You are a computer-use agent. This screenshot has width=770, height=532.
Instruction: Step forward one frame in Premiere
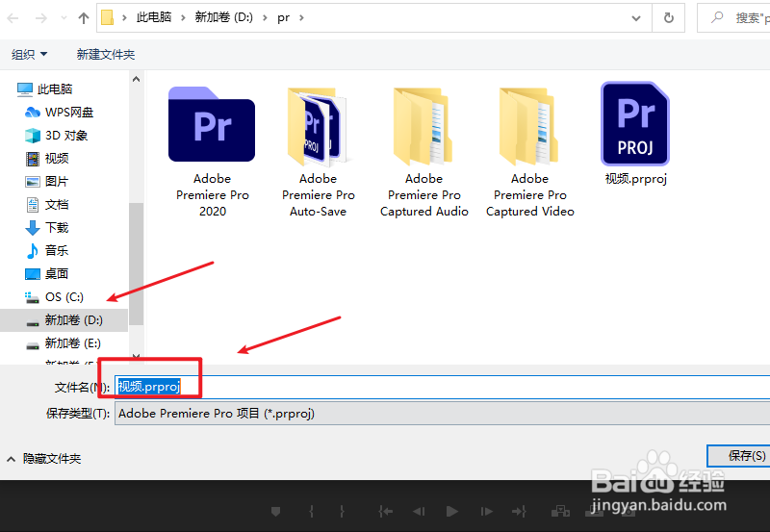486,512
